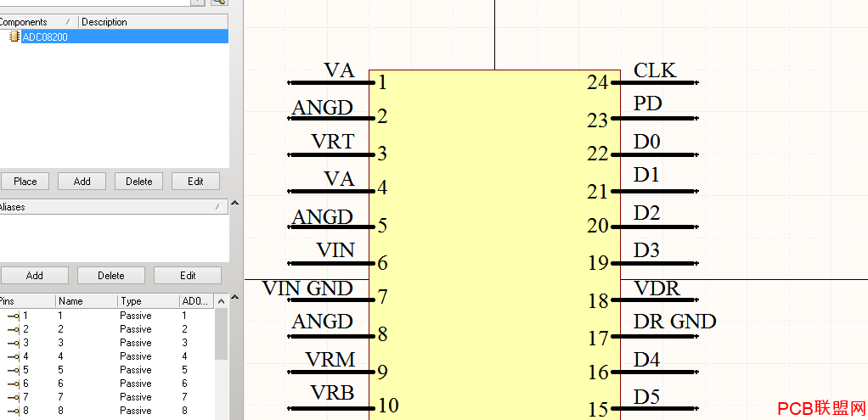Click Add next to the Place button

tap(82, 182)
